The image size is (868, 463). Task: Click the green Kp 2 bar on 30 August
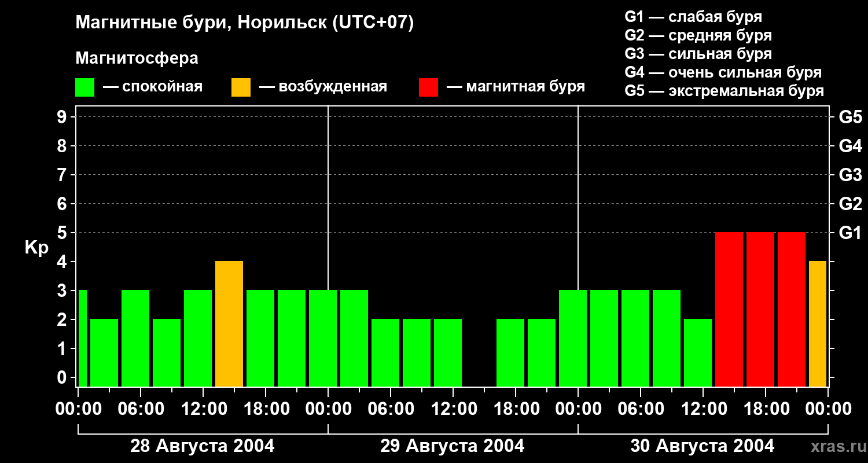(698, 352)
